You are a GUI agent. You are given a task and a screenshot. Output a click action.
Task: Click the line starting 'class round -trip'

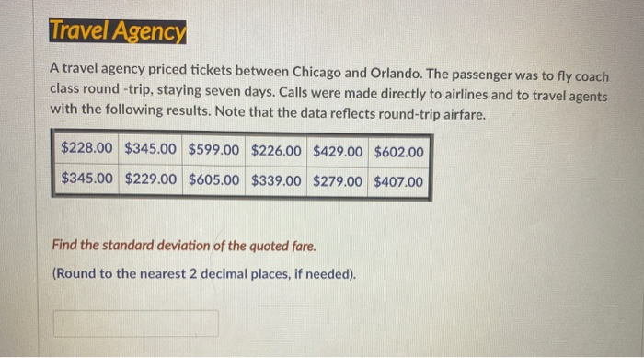pos(328,92)
